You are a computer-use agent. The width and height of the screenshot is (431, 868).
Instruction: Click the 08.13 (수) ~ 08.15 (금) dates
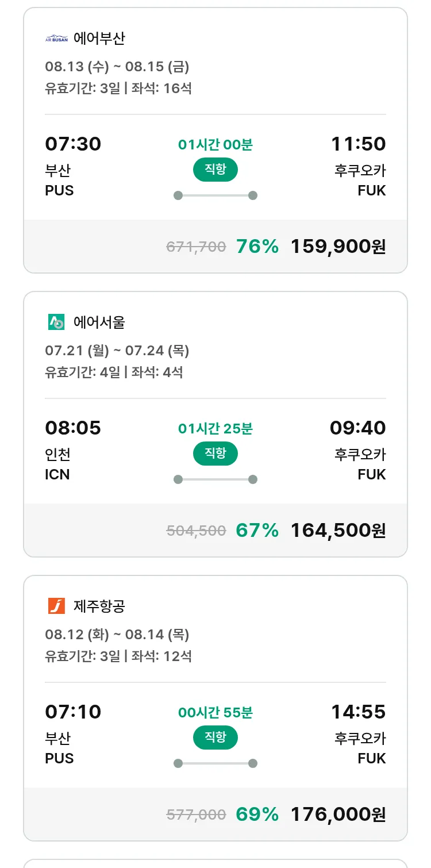point(117,67)
